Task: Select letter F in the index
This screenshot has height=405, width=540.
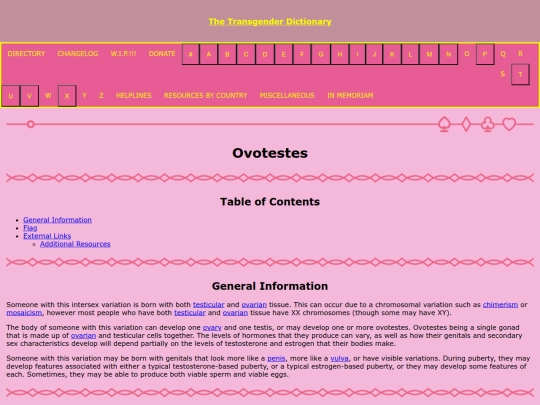Action: click(302, 54)
